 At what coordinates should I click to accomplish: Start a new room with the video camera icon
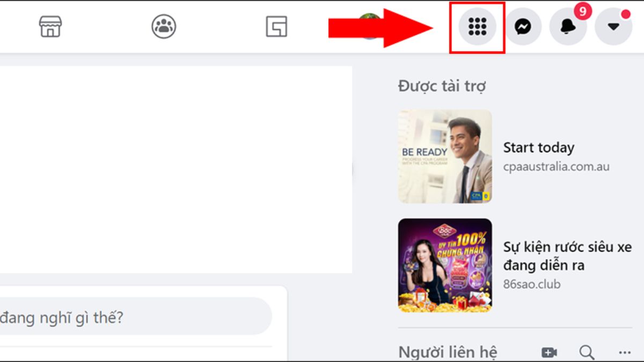coord(548,352)
